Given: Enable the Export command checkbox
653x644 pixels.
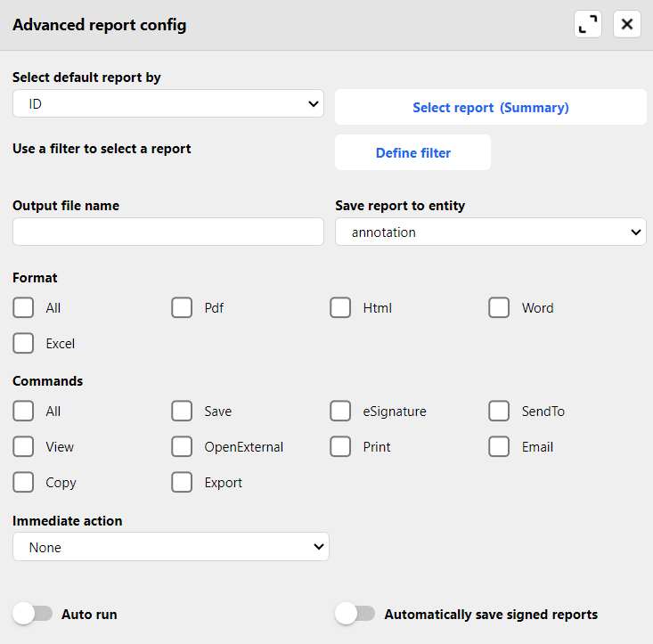Looking at the screenshot, I should tap(182, 483).
